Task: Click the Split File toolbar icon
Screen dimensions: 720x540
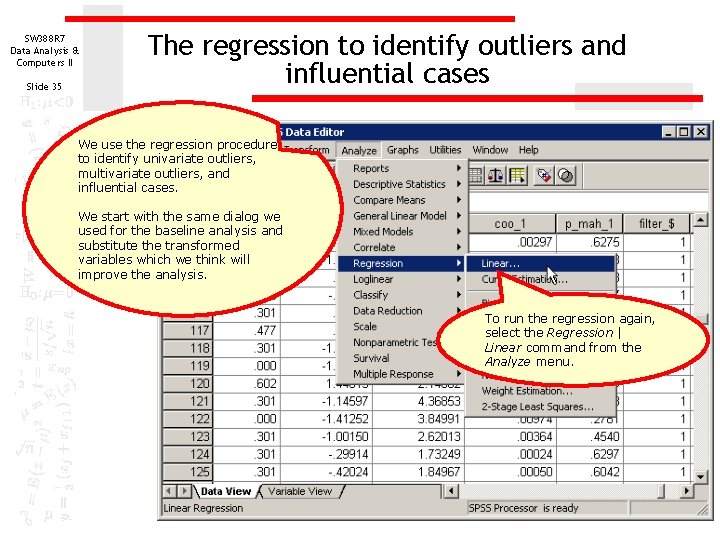Action: click(476, 175)
